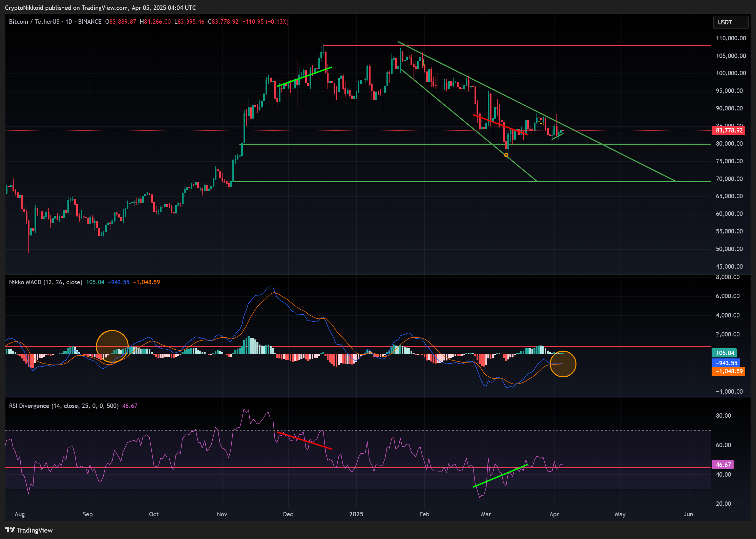Click the 60,000.00 price axis label
The image size is (756, 539).
(x=729, y=214)
